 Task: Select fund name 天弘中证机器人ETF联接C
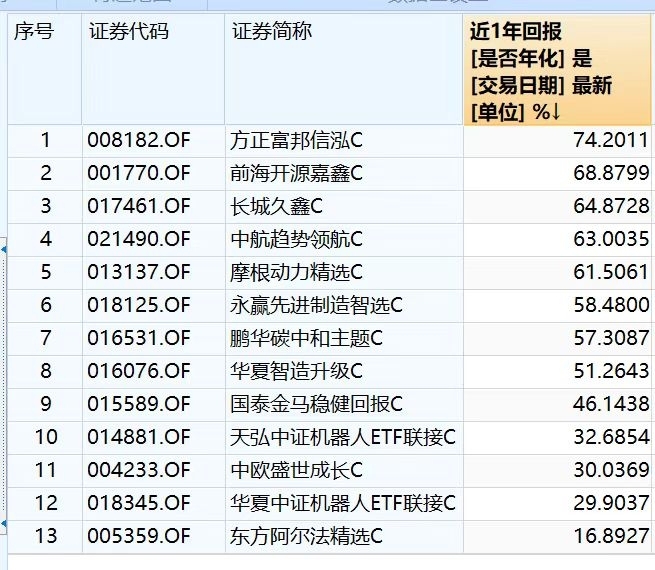[343, 438]
